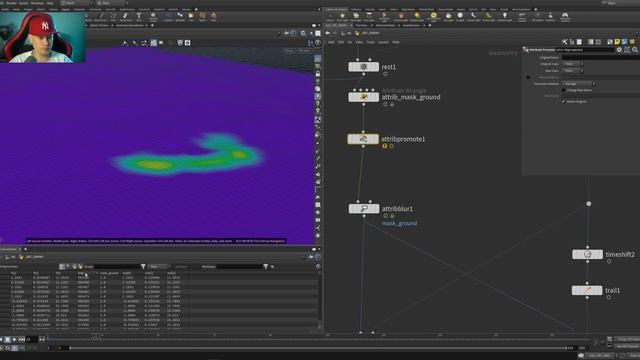Select the trail1 node
640x360 pixels.
[x=587, y=290]
